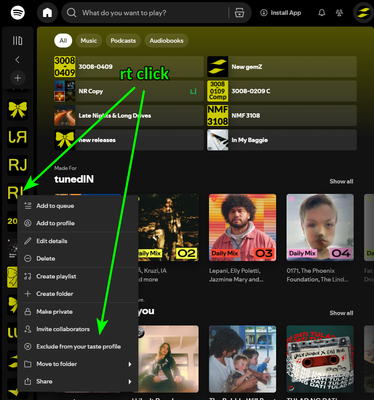Open Friend Activity icon
Image resolution: width=374 pixels, height=400 pixels.
point(339,13)
